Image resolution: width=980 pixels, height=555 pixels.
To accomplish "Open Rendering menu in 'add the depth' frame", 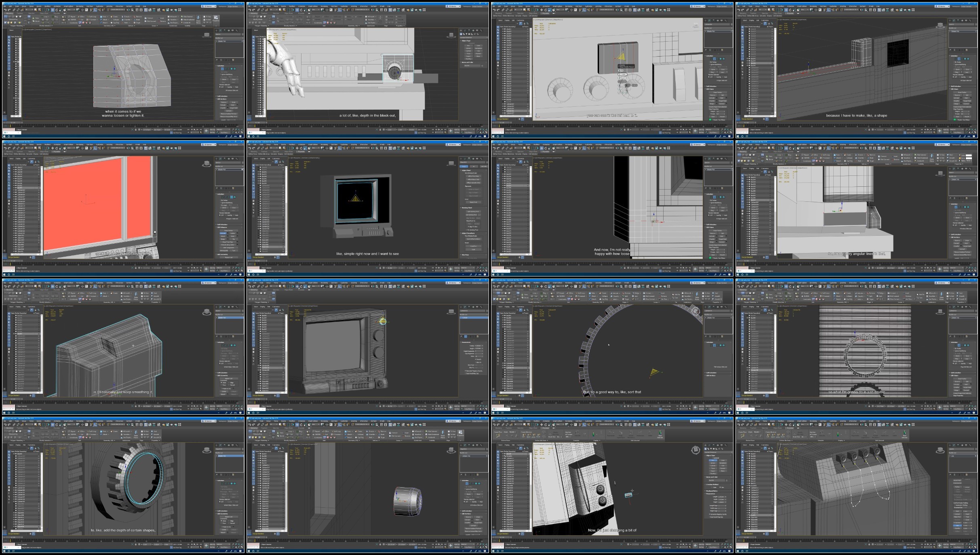I will (80, 421).
